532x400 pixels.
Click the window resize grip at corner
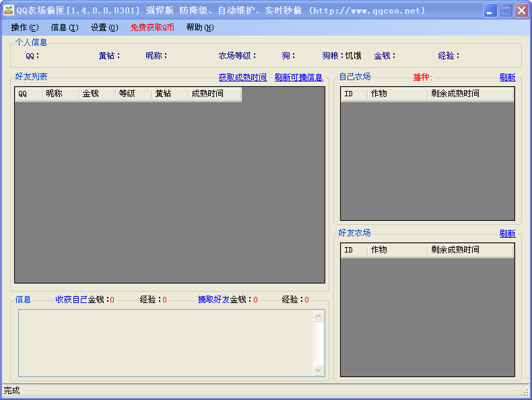pyautogui.click(x=525, y=393)
